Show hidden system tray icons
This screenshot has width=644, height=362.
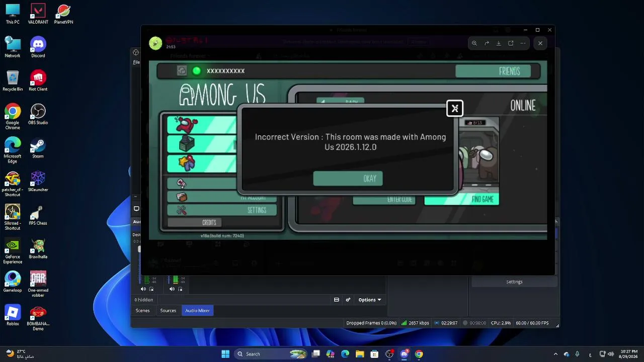[555, 354]
